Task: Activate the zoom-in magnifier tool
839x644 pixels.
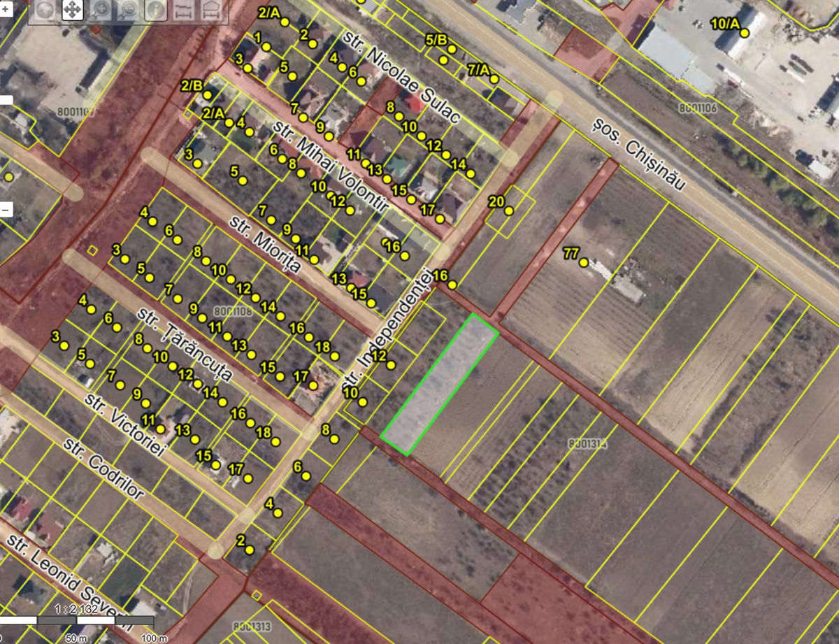Action: click(x=100, y=9)
